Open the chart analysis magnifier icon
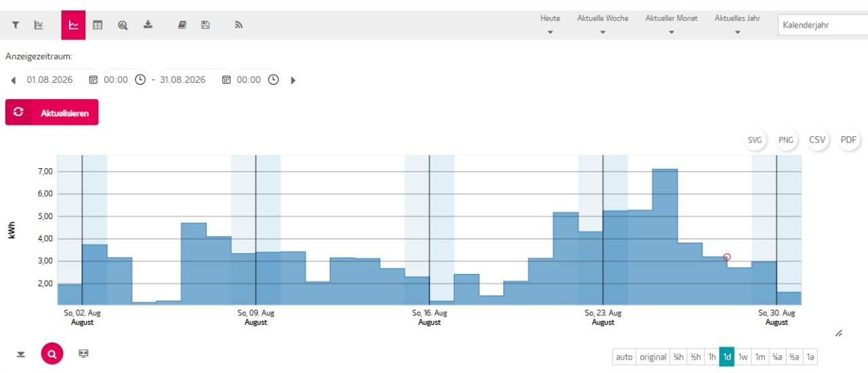 (123, 25)
